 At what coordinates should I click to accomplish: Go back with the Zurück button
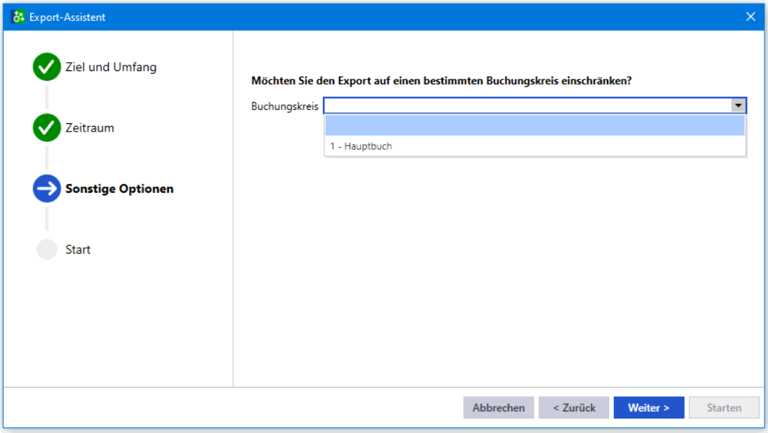click(574, 408)
